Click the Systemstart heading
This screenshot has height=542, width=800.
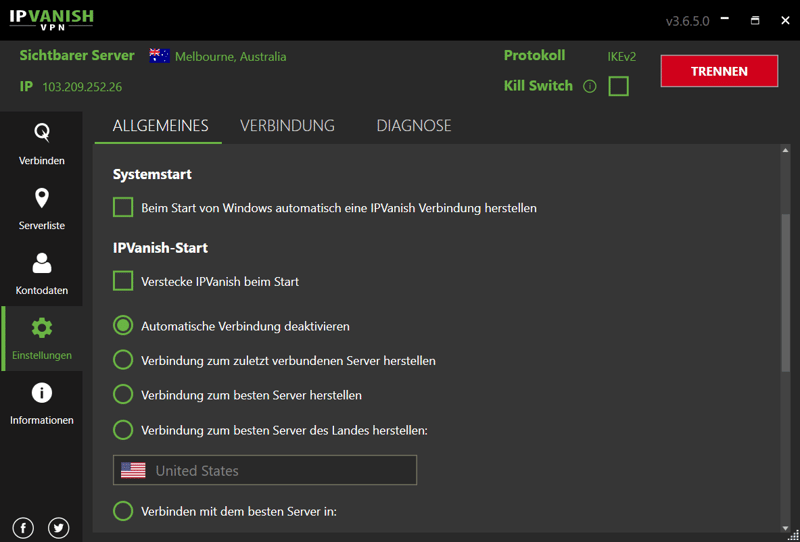(x=152, y=175)
